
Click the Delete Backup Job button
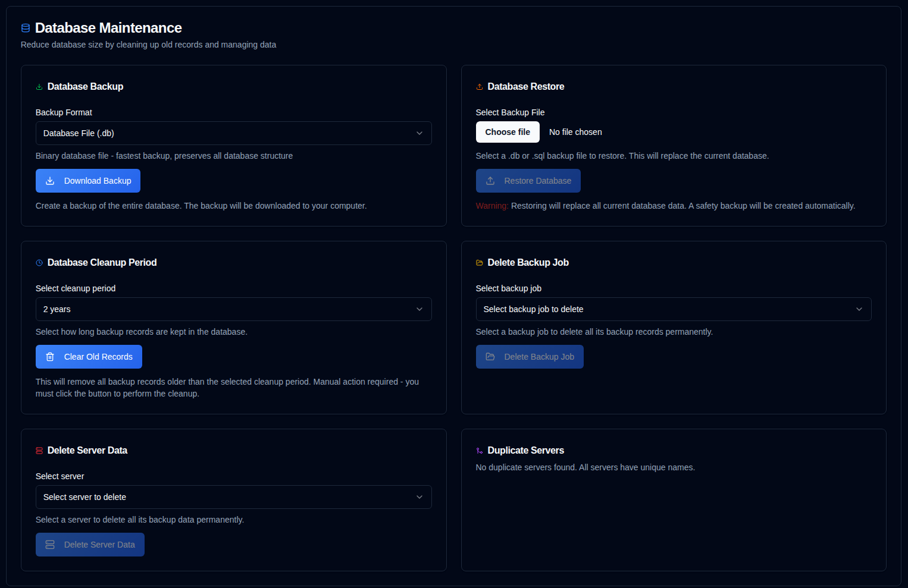[529, 357]
